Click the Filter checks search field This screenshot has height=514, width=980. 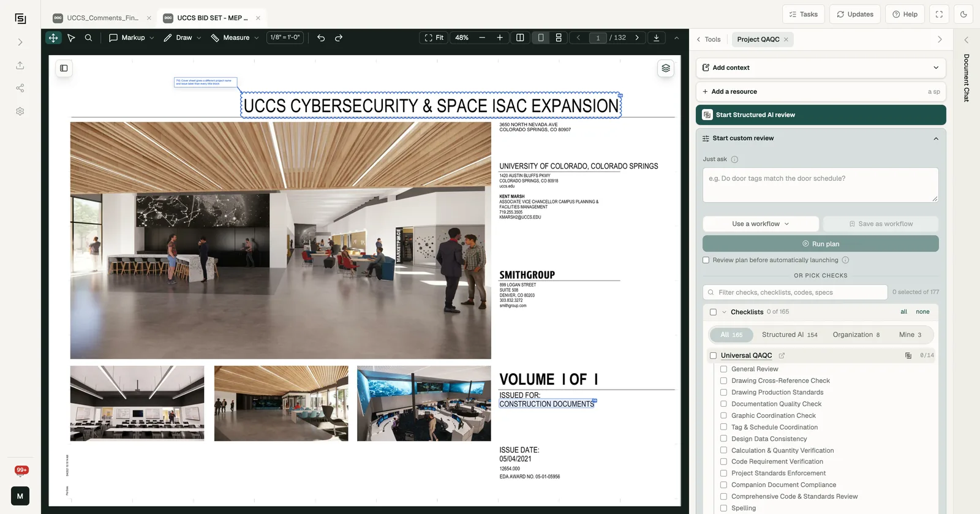[795, 292]
